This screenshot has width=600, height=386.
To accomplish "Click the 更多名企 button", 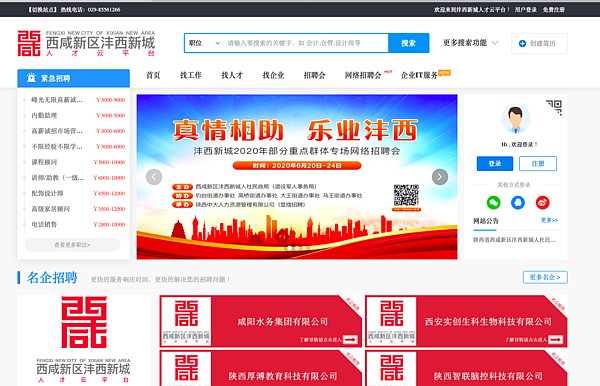I will 545,277.
